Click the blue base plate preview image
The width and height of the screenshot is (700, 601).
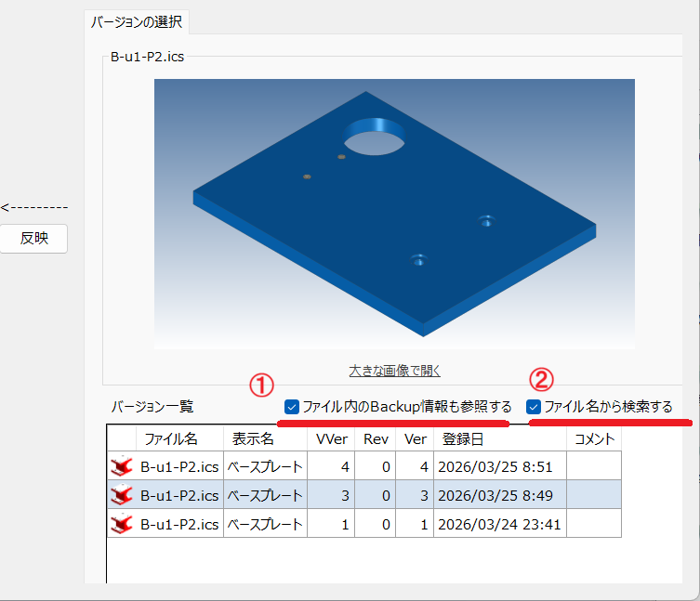(394, 214)
